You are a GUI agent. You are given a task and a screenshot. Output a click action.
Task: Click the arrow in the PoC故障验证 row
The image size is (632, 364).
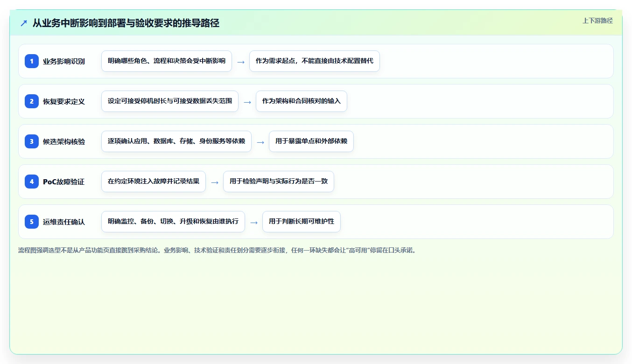pos(215,182)
